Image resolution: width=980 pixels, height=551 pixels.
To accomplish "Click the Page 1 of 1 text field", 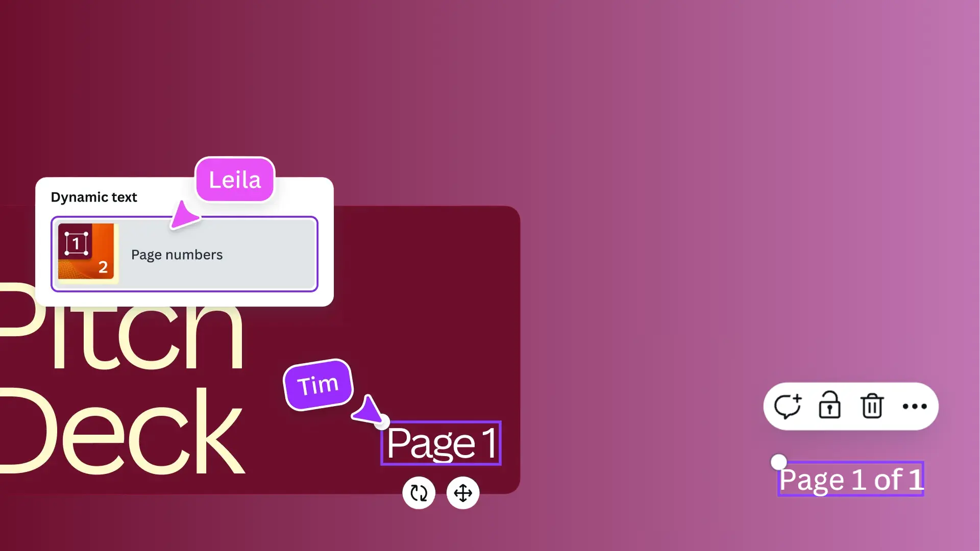I will (x=851, y=479).
